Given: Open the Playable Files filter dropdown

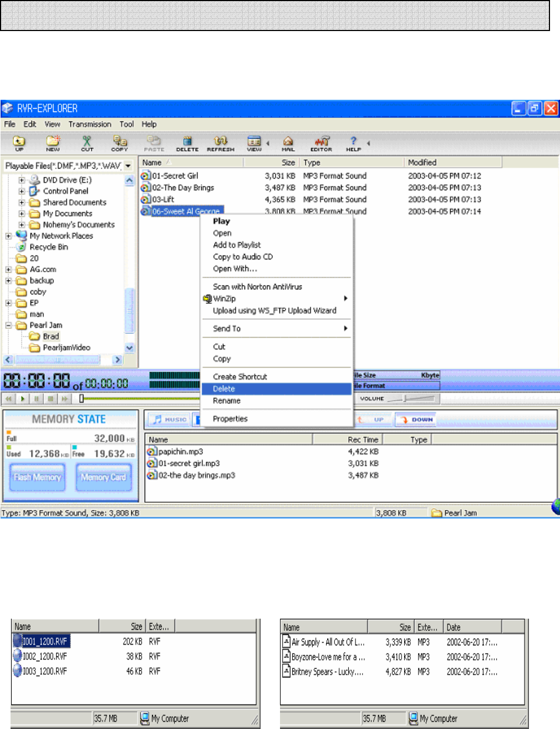Looking at the screenshot, I should point(128,166).
